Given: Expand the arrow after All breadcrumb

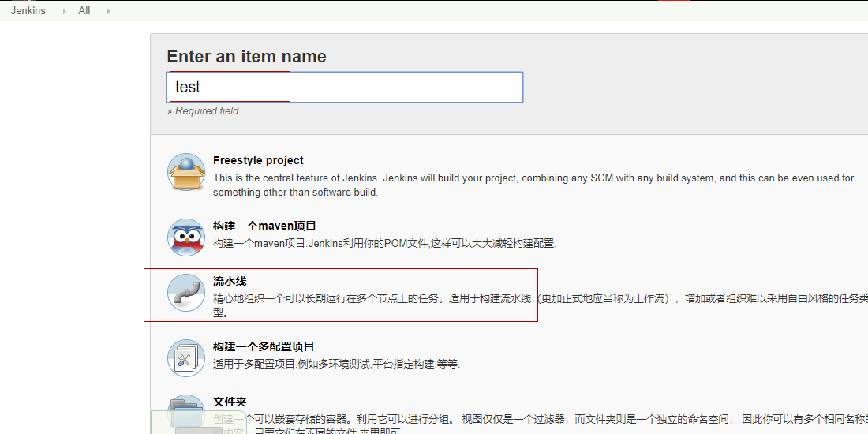Looking at the screenshot, I should (109, 11).
